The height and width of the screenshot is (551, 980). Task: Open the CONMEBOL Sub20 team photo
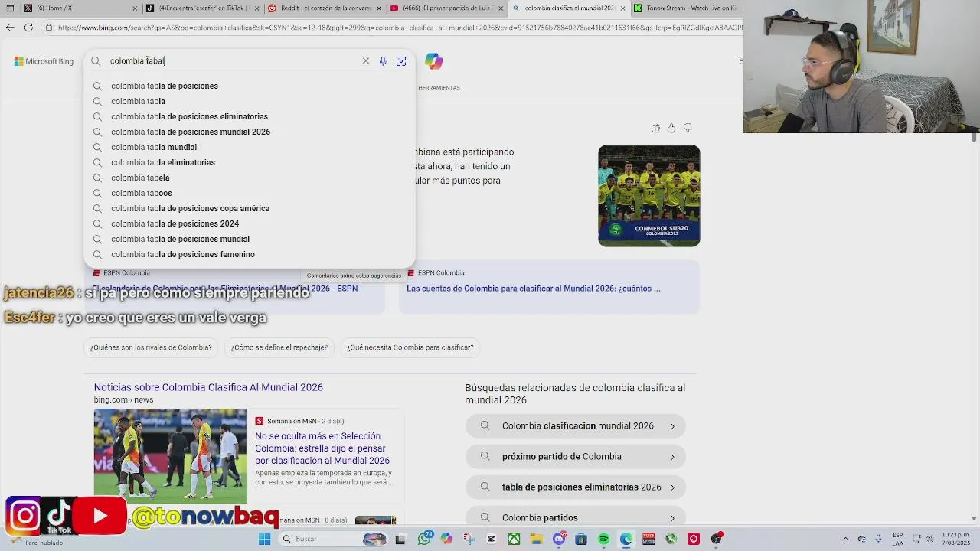(649, 196)
